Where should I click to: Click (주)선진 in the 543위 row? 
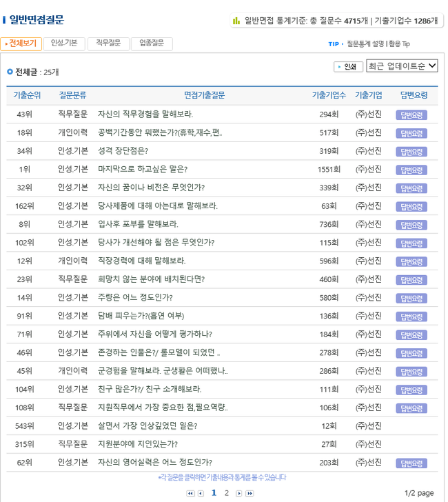coord(368,426)
